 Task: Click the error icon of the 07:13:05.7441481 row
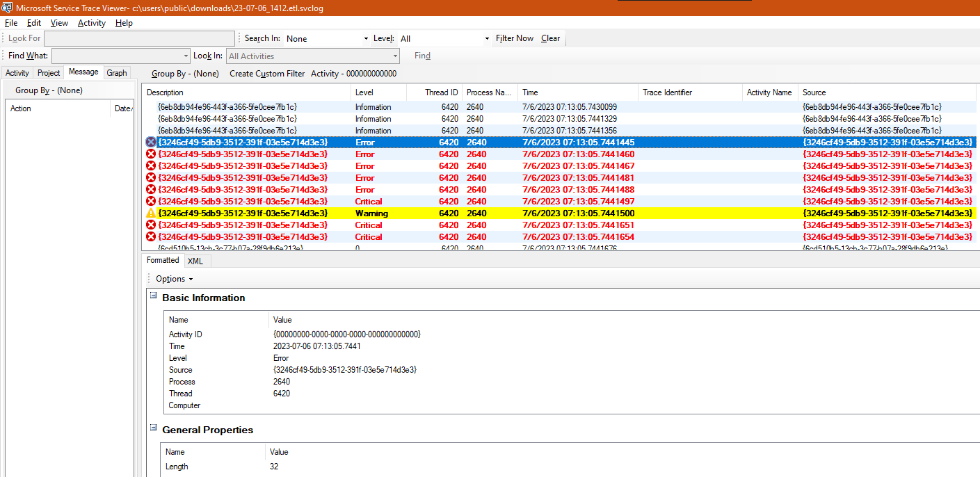click(x=151, y=178)
